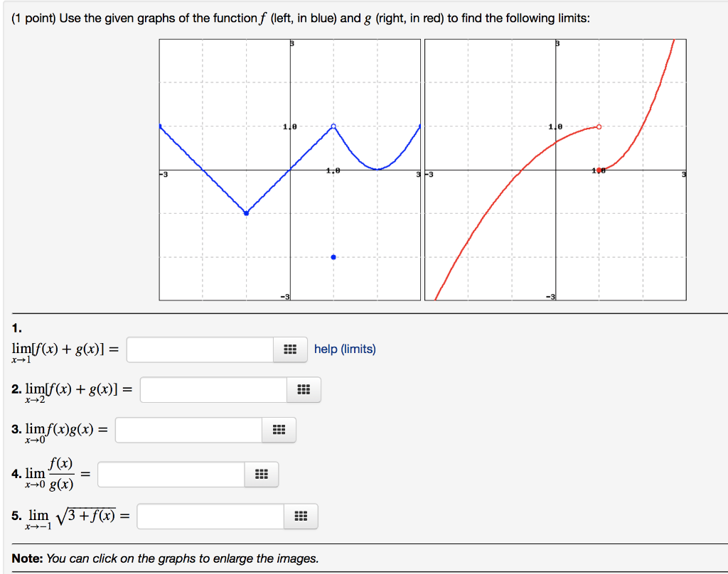
Task: Click the isolated blue dot below the x-axis
Action: 333,256
